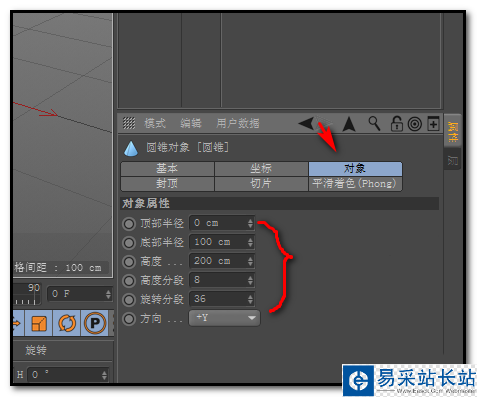Click the attribute manager grip icon

[x=129, y=123]
